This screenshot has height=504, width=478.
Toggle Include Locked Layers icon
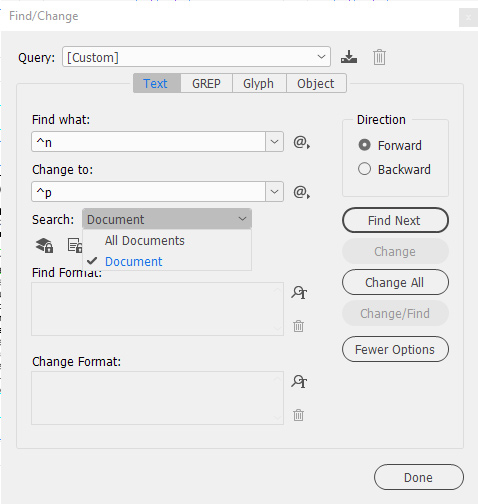coord(44,245)
